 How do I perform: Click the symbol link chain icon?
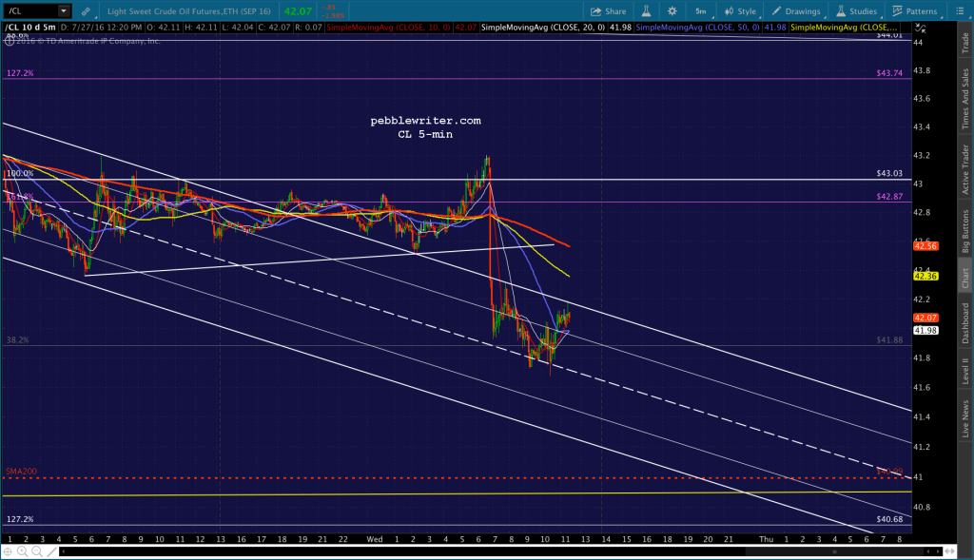(x=86, y=11)
